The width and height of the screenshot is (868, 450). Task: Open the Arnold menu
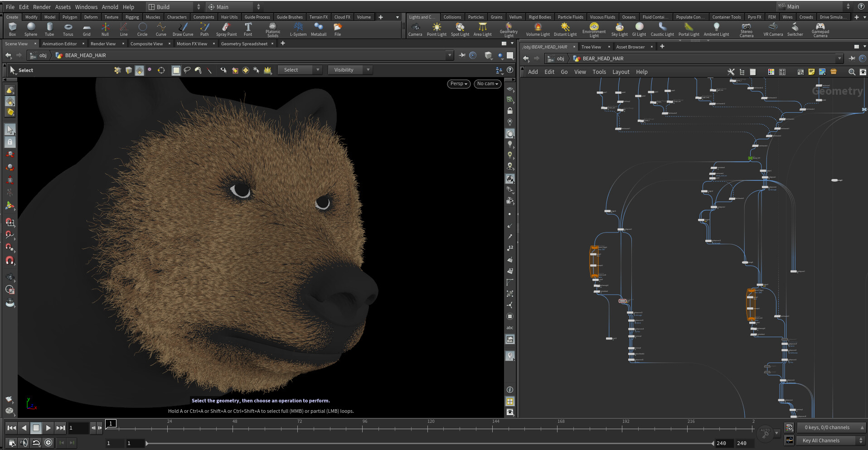[110, 7]
